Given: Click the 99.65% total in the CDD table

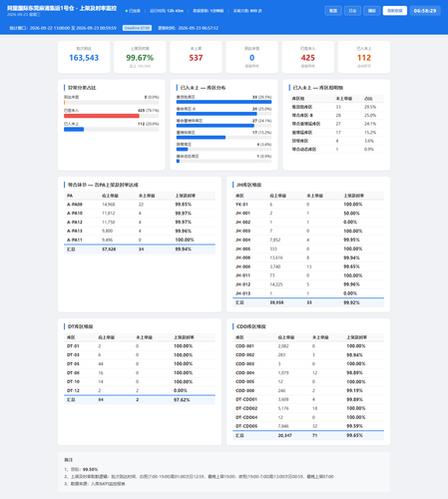Looking at the screenshot, I should 354,435.
